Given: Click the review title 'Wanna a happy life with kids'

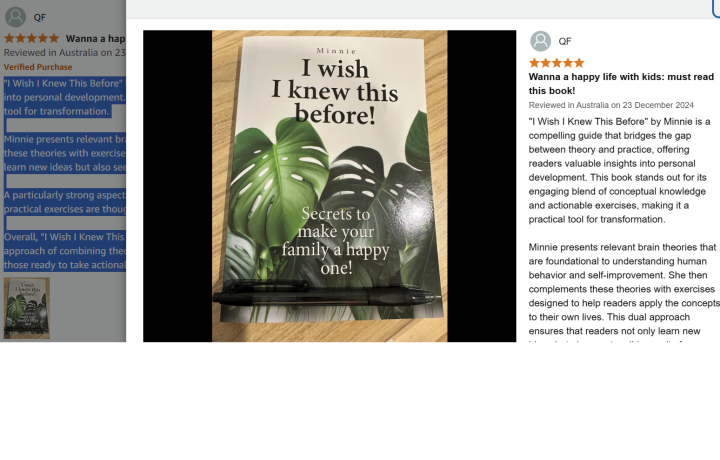Looking at the screenshot, I should coord(621,84).
